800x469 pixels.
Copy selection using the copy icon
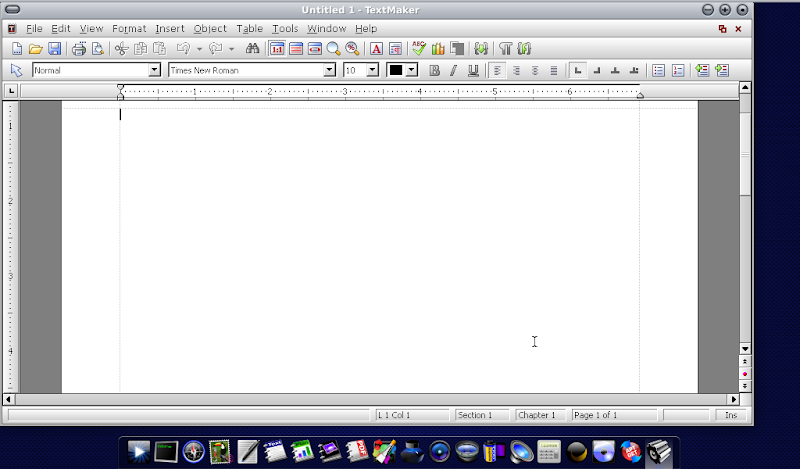tap(140, 49)
